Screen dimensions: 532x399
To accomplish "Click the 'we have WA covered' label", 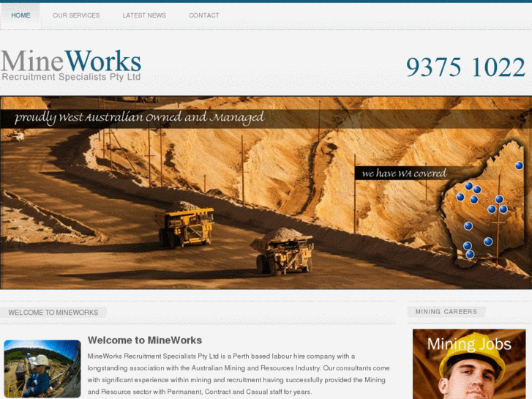I will pyautogui.click(x=404, y=174).
